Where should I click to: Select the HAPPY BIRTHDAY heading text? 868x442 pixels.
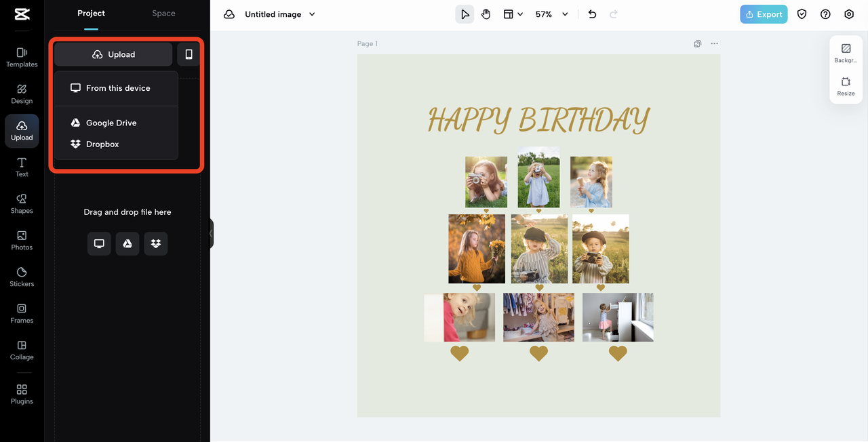pyautogui.click(x=538, y=120)
